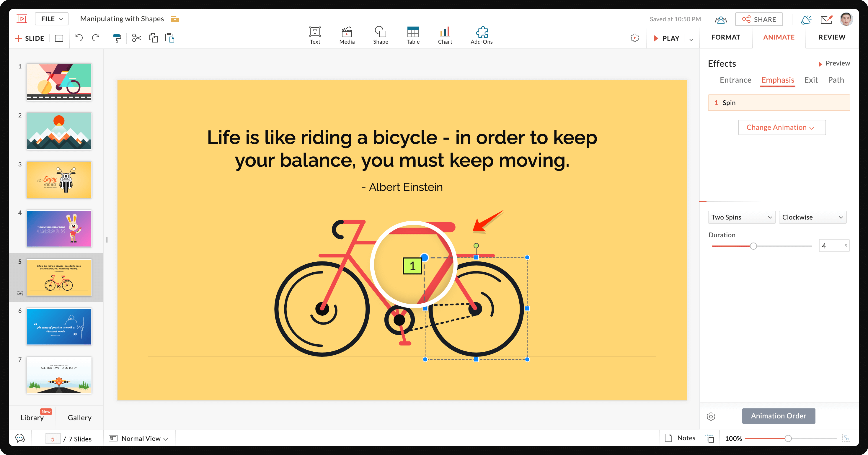This screenshot has width=868, height=455.
Task: Click the Animation Order button
Action: 778,416
